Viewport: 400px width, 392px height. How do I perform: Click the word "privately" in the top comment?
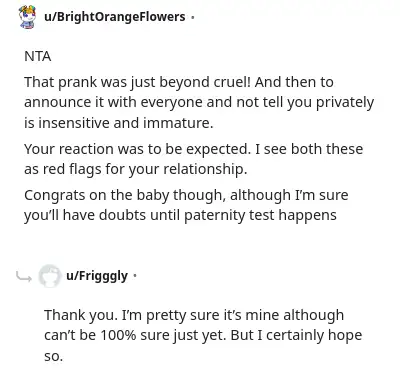pyautogui.click(x=345, y=103)
